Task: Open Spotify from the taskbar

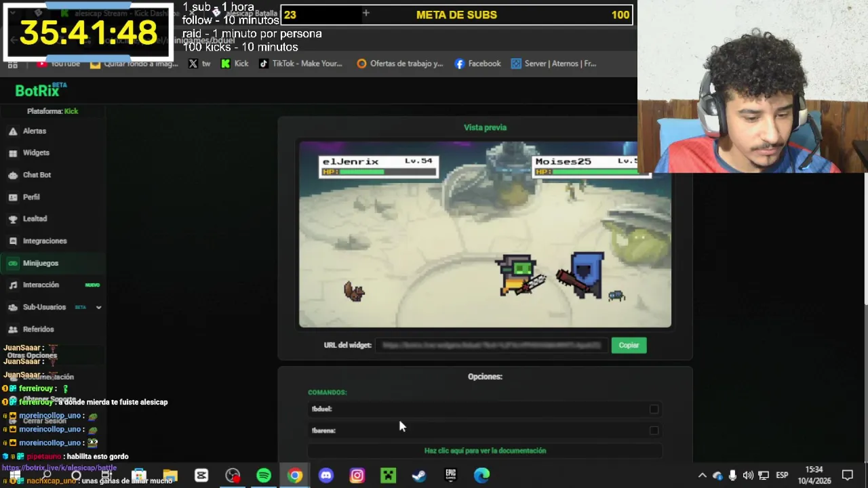Action: point(264,476)
